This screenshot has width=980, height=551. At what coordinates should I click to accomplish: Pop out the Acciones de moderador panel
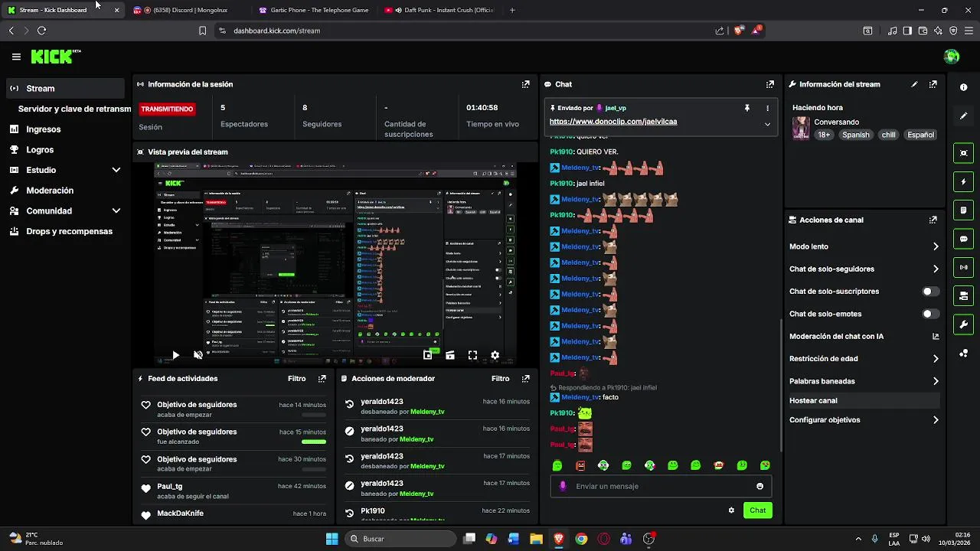coord(525,379)
